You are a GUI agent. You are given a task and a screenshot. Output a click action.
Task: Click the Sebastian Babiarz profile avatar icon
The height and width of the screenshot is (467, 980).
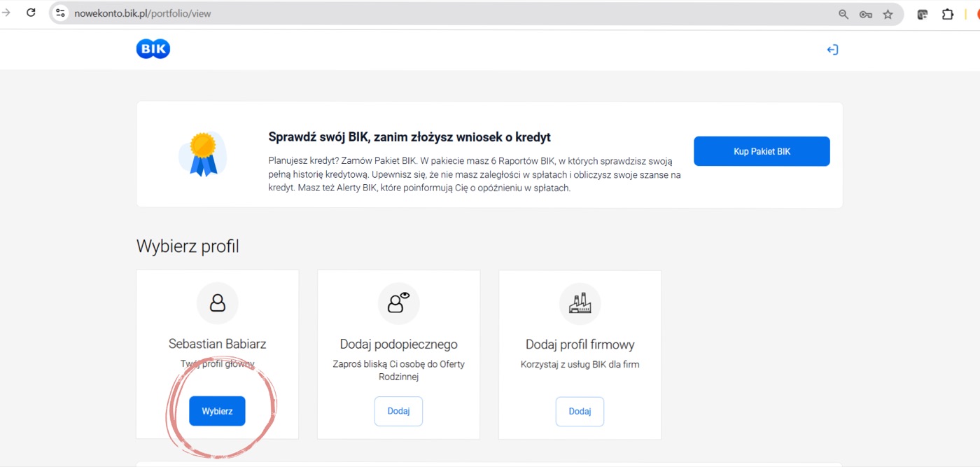coord(218,303)
